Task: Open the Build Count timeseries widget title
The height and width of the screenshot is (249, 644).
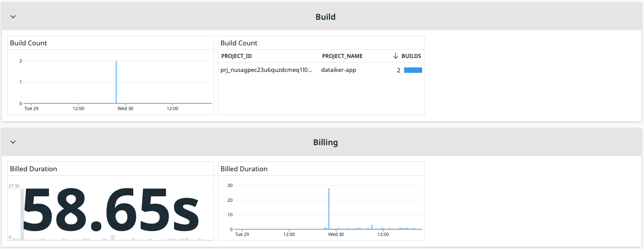Action: (x=28, y=43)
